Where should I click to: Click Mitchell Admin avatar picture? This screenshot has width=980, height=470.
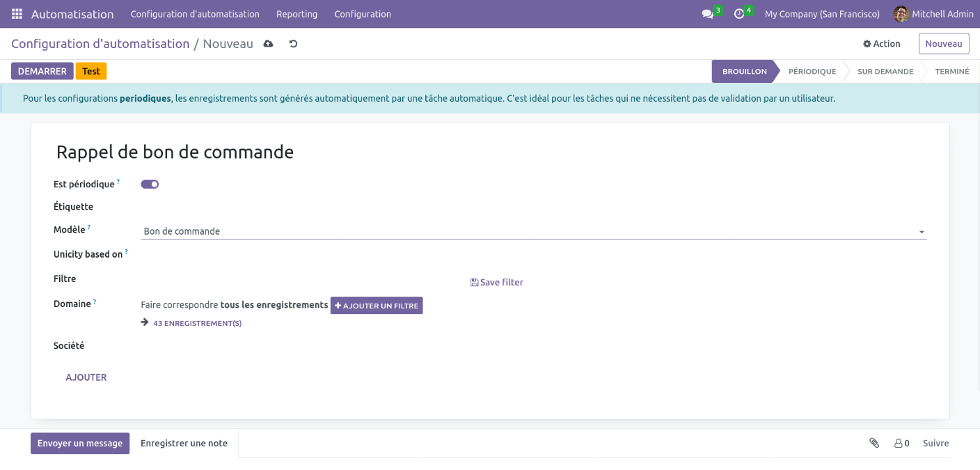click(x=901, y=14)
